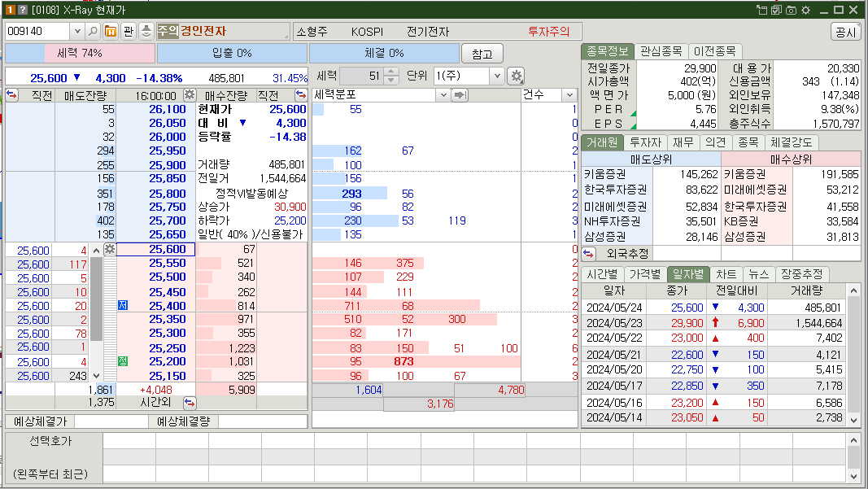Click scroll-down arrow of trade tick list
Viewport: 868px width, 489px height.
96,375
